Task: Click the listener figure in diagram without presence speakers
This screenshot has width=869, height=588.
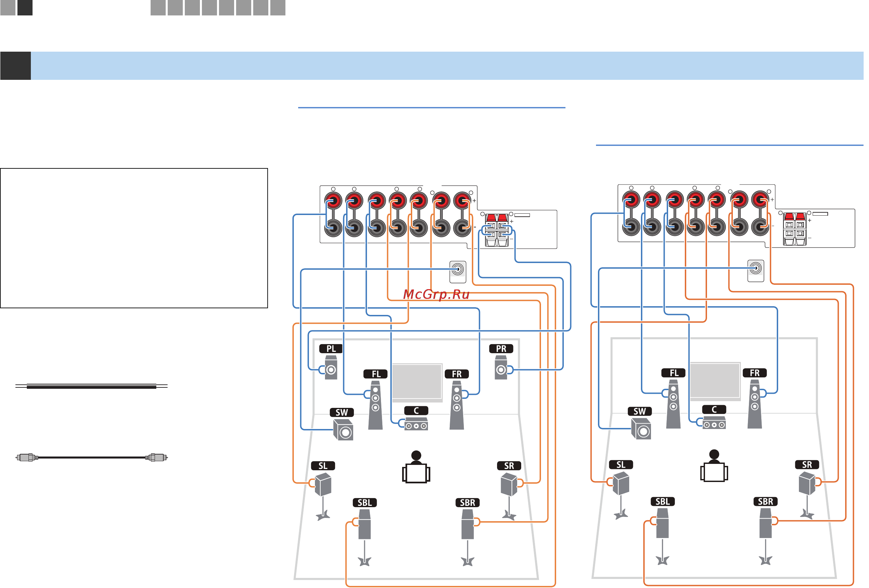Action: point(714,466)
